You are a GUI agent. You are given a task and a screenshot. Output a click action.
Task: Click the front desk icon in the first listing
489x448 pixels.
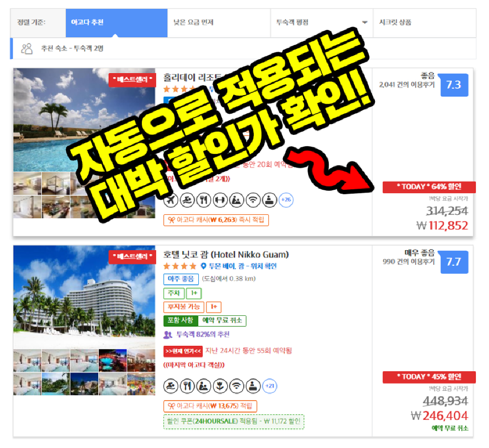click(269, 200)
